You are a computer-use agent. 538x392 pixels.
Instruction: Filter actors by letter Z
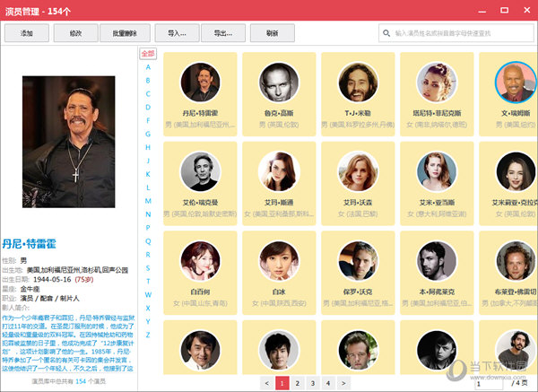[148, 335]
